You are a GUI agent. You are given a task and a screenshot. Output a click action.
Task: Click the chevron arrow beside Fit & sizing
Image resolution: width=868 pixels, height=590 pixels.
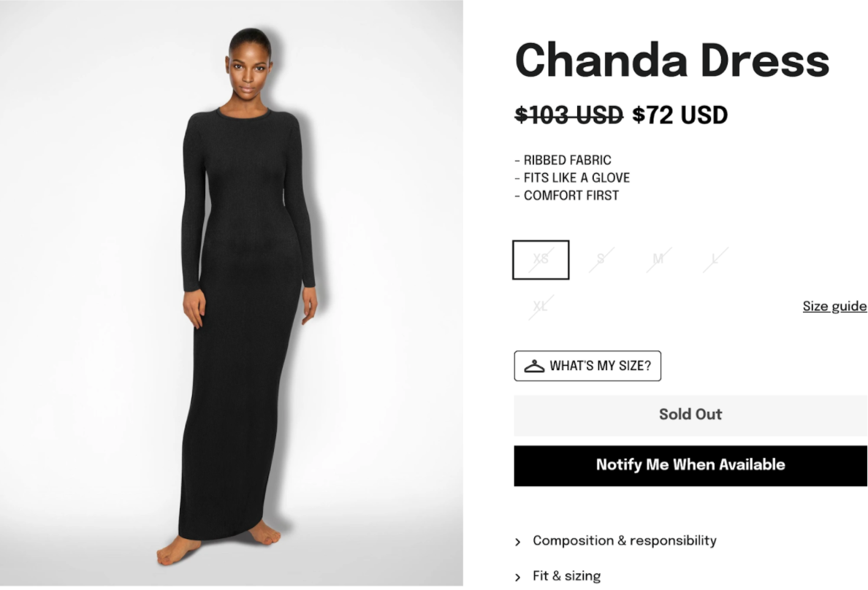[x=517, y=578]
